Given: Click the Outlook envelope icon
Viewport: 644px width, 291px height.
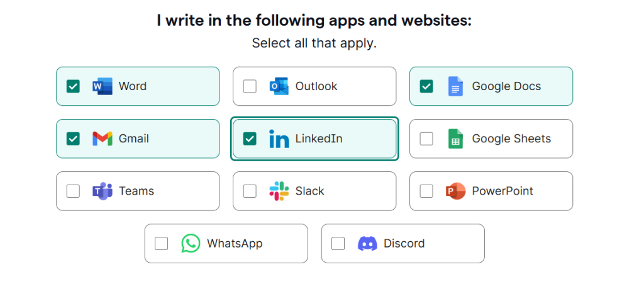Looking at the screenshot, I should 279,86.
